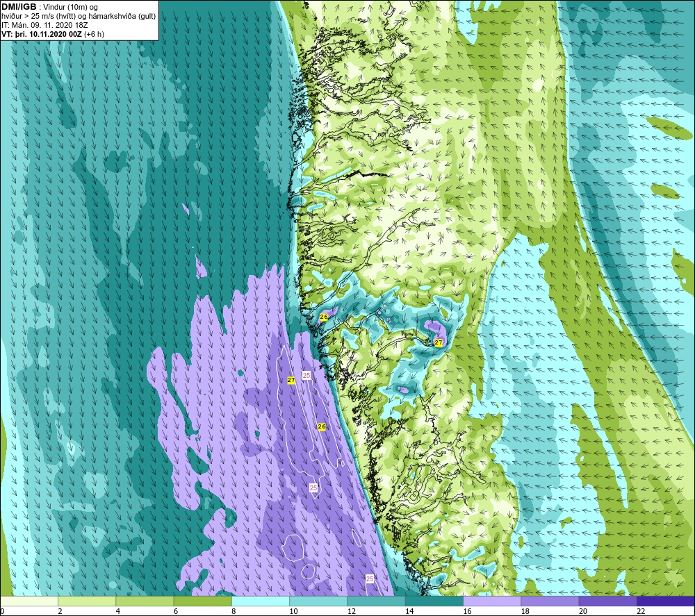Click the "hviður > 25 m/s (hvítt)" legend line
This screenshot has height=616, width=695.
pyautogui.click(x=38, y=17)
